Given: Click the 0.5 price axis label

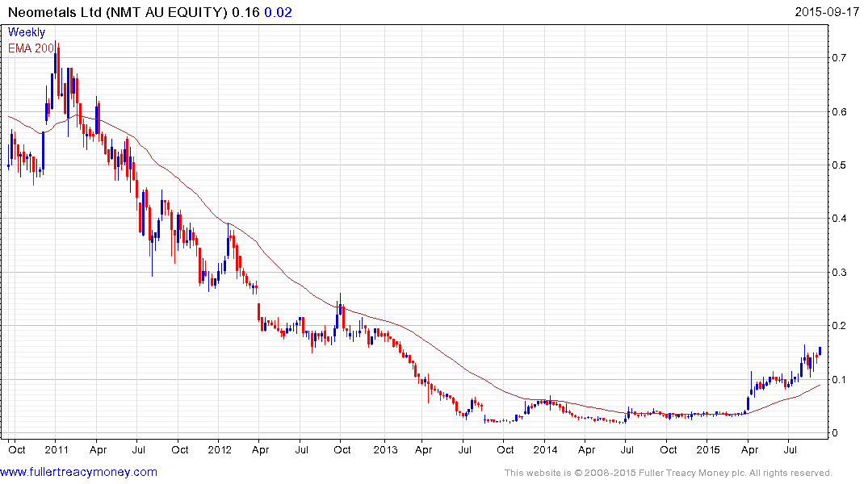Looking at the screenshot, I should tap(839, 165).
